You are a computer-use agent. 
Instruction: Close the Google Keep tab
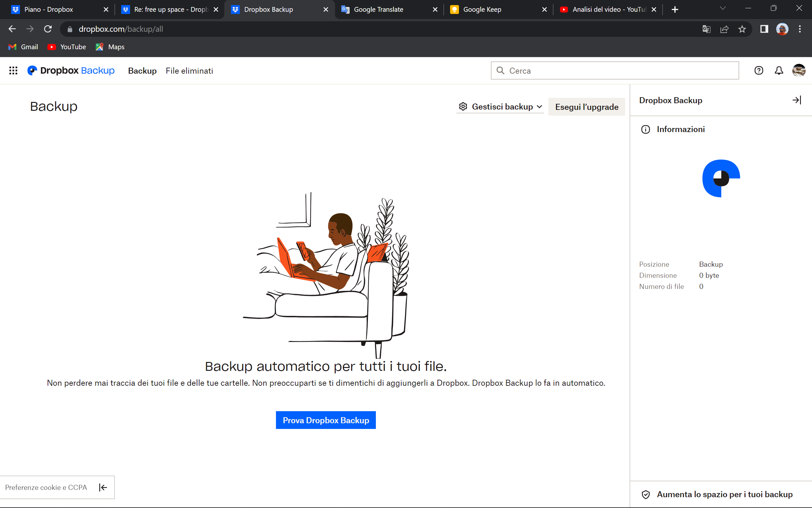point(544,10)
